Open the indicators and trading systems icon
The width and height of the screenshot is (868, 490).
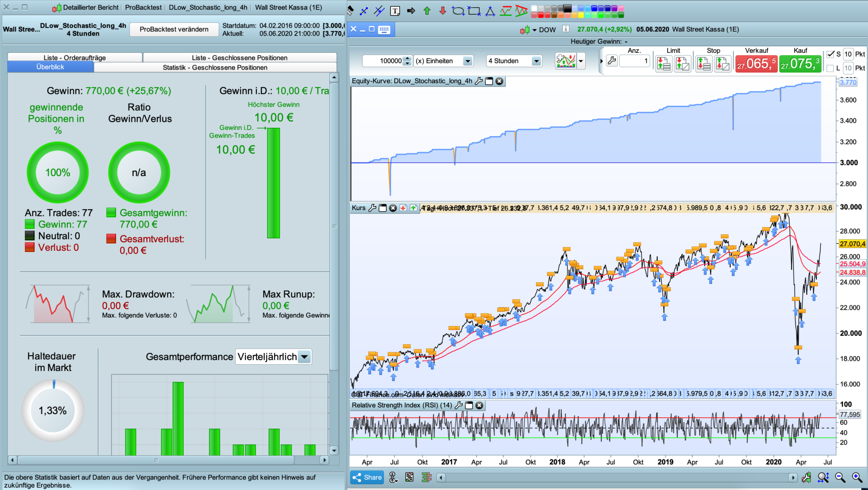click(566, 61)
